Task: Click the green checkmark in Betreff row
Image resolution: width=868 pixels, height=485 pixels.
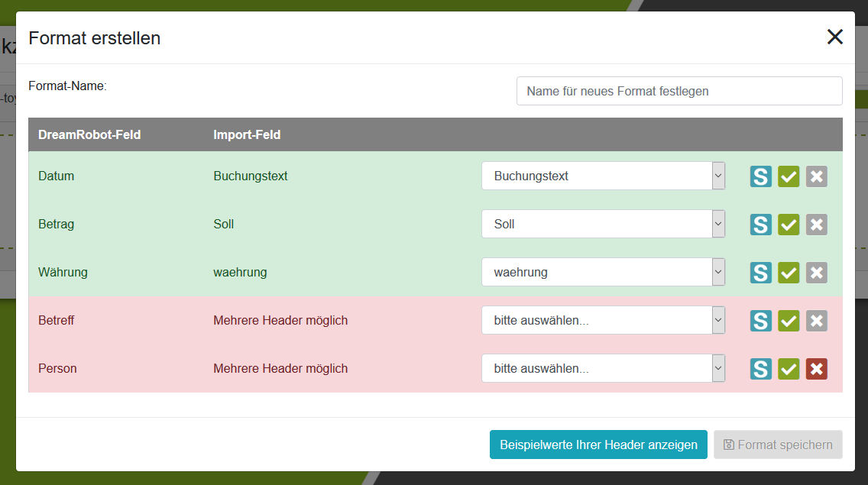Action: [789, 321]
